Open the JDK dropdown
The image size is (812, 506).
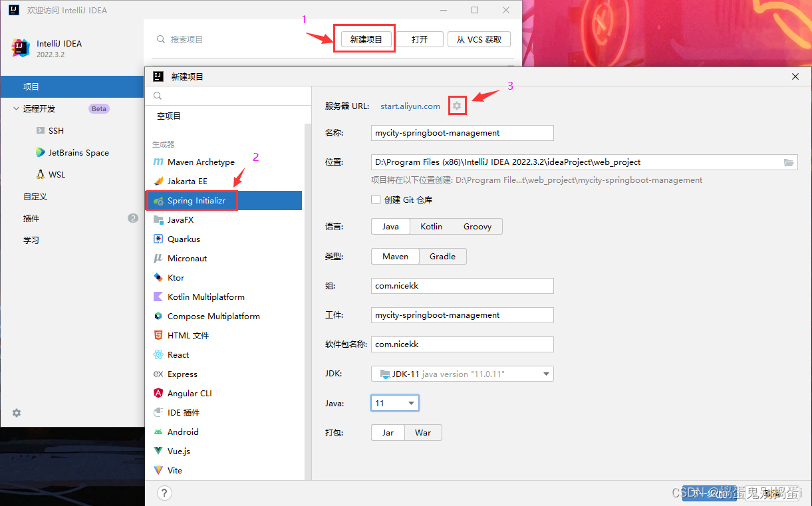462,374
